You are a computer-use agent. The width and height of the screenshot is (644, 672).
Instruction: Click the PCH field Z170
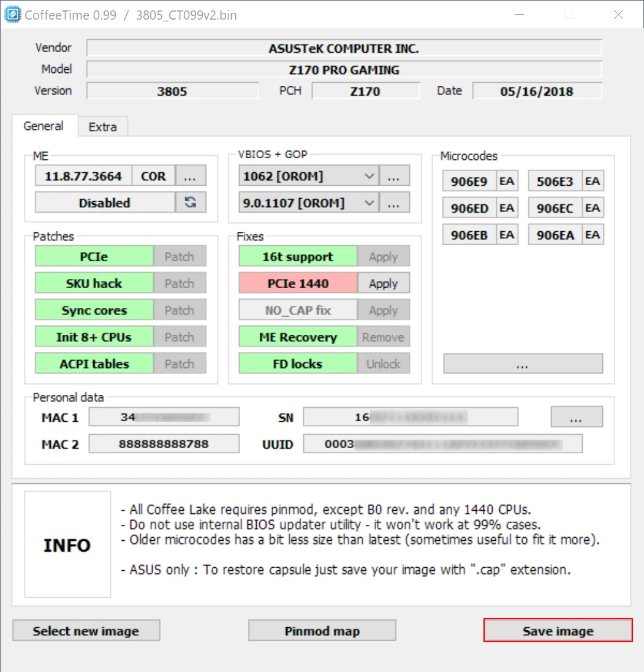[365, 91]
